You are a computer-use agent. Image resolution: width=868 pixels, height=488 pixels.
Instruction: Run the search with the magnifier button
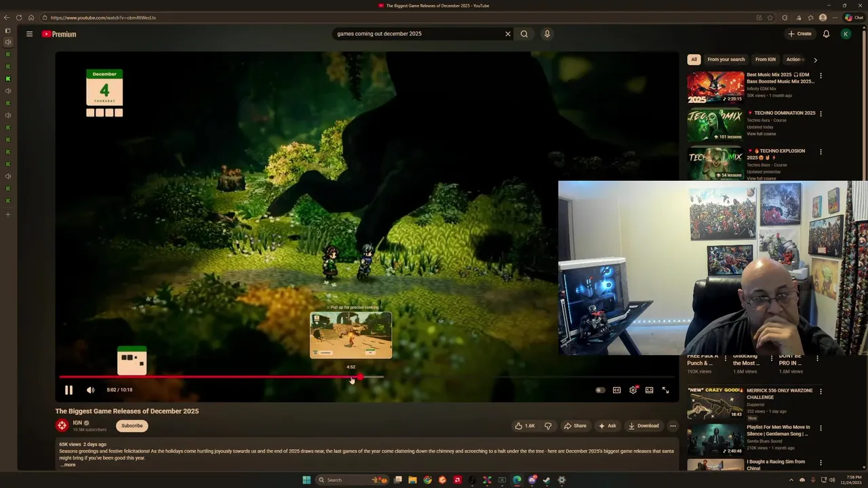point(524,34)
